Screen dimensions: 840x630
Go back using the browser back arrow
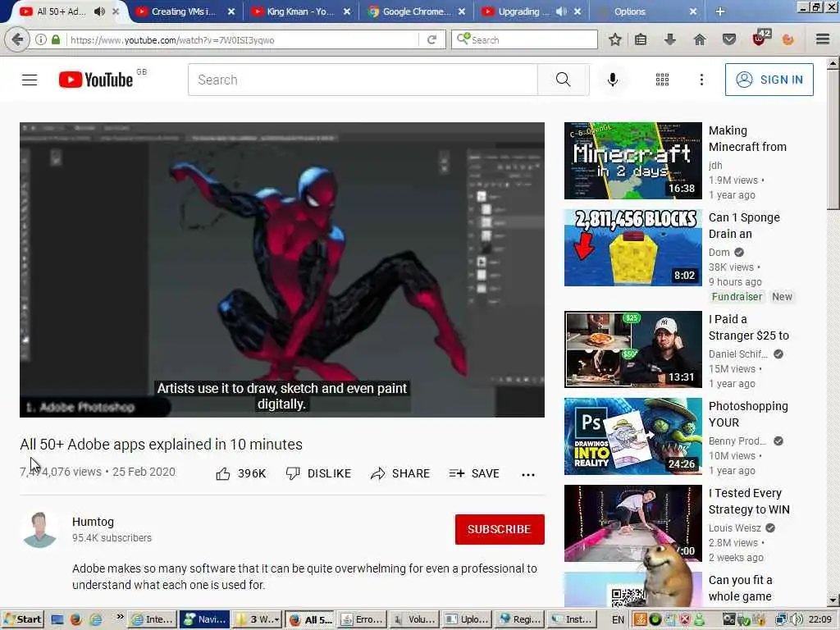coord(17,39)
